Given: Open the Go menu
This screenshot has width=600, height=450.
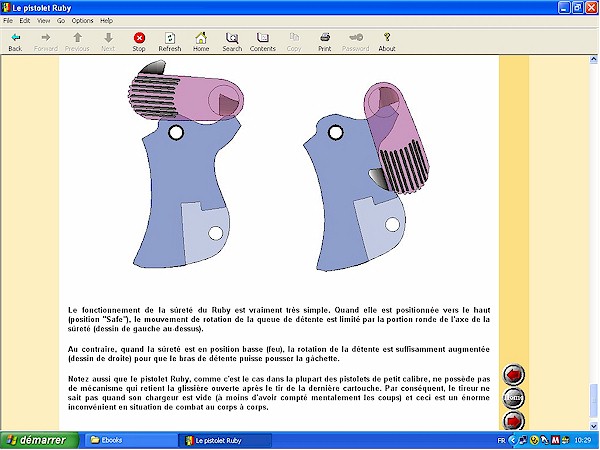Looking at the screenshot, I should pos(61,21).
